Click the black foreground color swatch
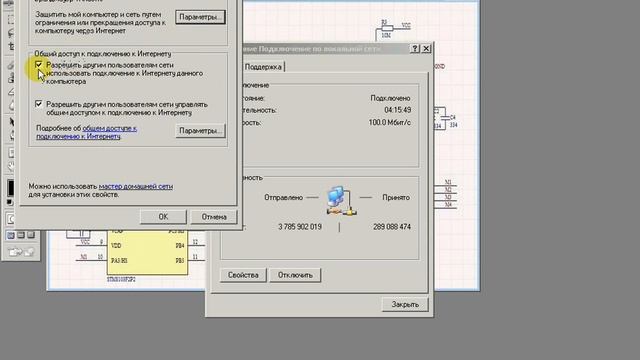 [11, 188]
